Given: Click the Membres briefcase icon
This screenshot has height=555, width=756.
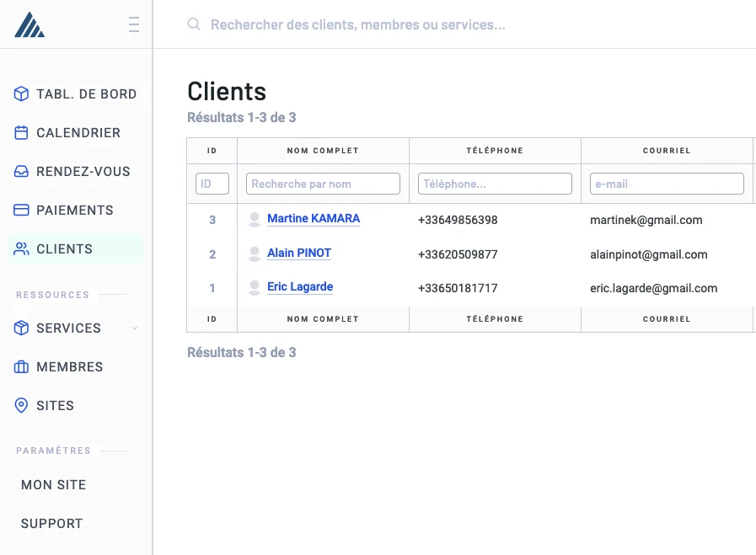Looking at the screenshot, I should coord(22,367).
